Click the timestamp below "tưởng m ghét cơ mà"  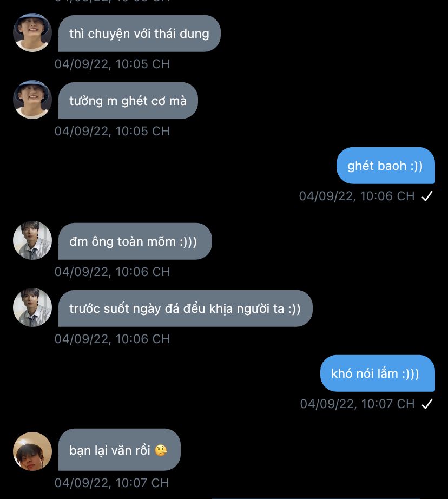pyautogui.click(x=112, y=132)
